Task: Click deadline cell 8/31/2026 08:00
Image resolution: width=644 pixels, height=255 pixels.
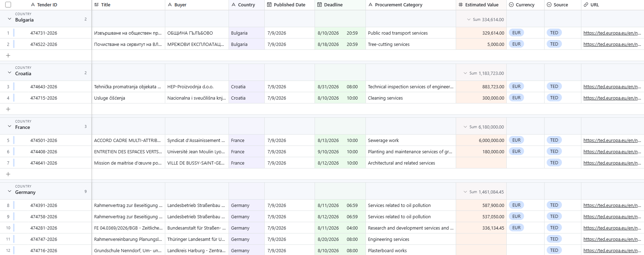Action: tap(340, 87)
